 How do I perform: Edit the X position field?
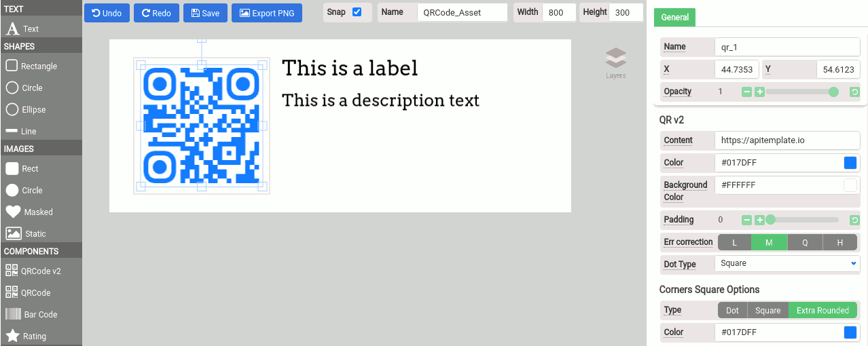pyautogui.click(x=737, y=69)
